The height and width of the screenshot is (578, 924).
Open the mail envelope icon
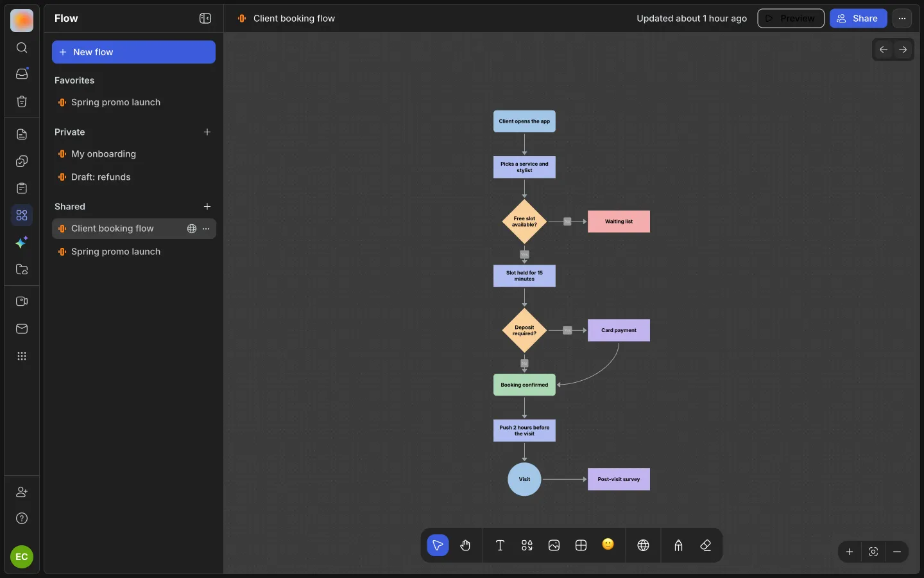click(22, 329)
